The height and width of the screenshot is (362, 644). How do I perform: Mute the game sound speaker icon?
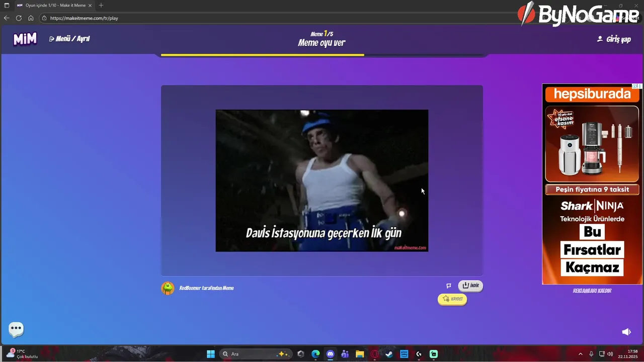[x=626, y=332]
